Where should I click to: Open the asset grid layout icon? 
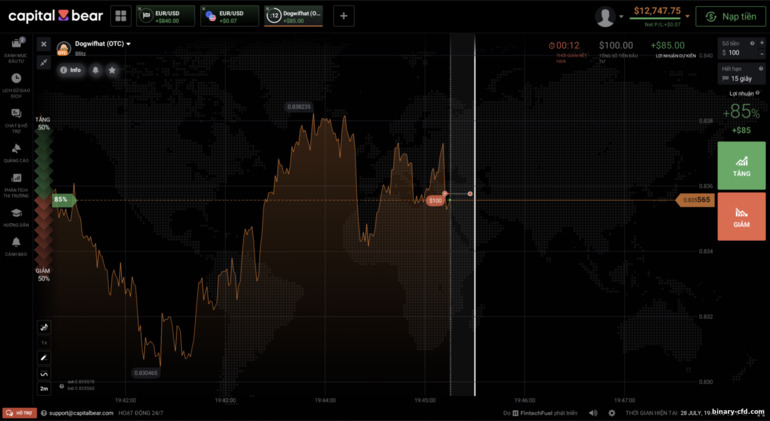[x=121, y=16]
